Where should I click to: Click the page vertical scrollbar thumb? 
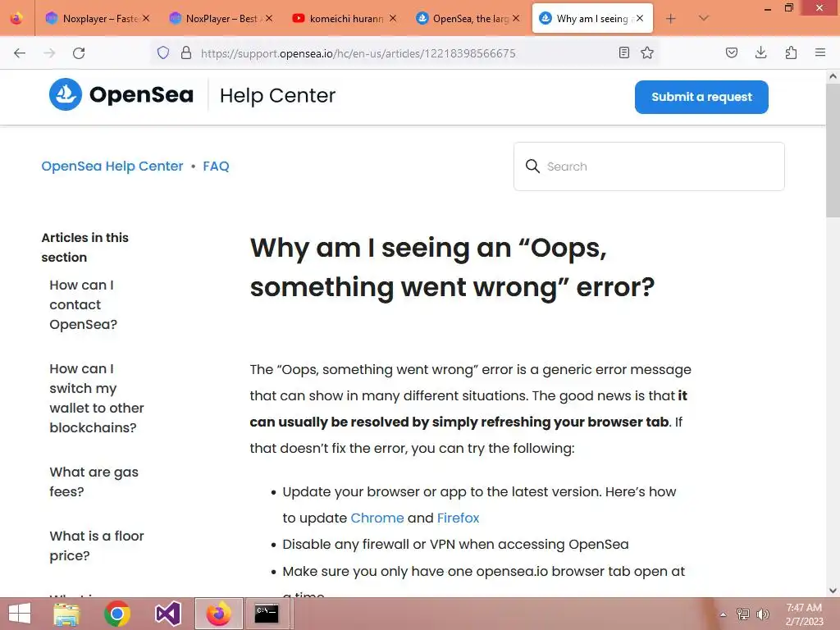833,150
